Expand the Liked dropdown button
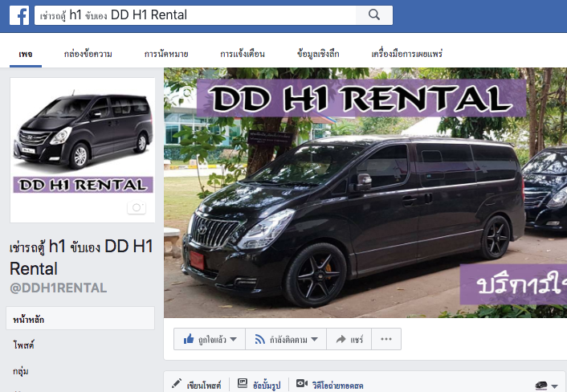This screenshot has height=392, width=567. (209, 340)
